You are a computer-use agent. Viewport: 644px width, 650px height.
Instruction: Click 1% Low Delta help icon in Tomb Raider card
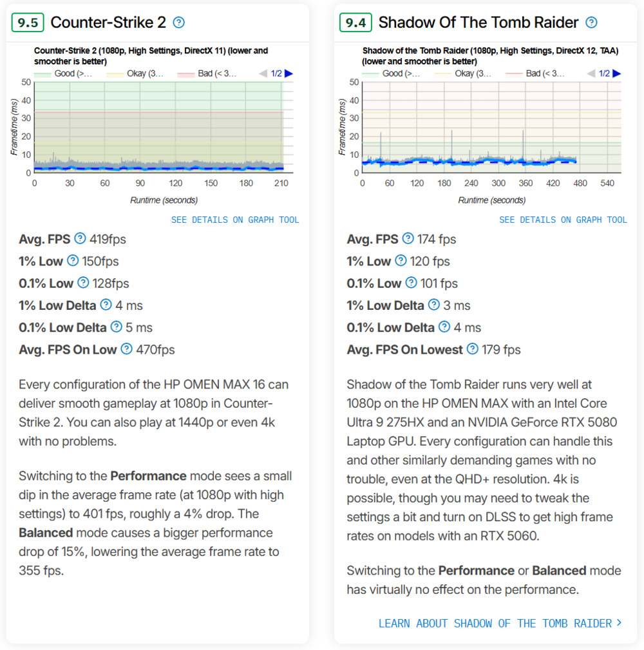pyautogui.click(x=434, y=305)
